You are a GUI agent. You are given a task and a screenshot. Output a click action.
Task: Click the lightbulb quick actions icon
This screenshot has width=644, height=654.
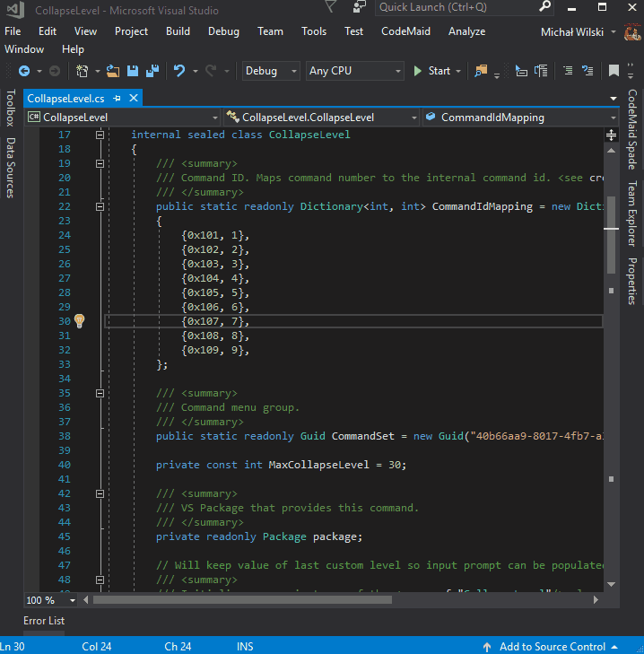79,321
